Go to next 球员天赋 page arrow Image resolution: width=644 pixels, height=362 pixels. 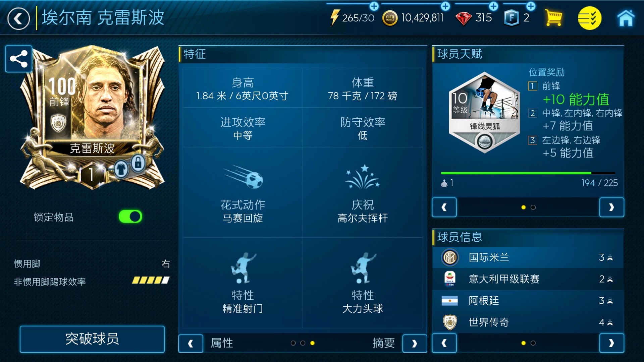[611, 207]
